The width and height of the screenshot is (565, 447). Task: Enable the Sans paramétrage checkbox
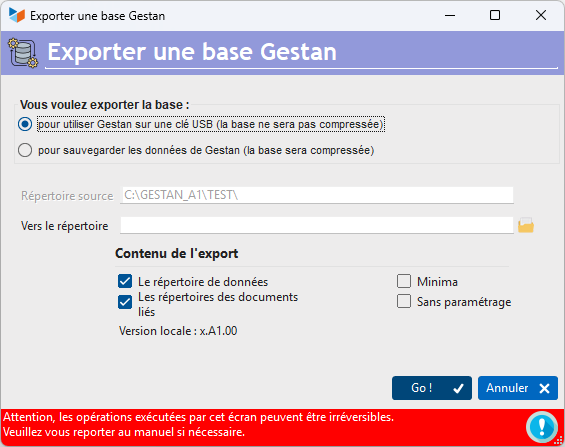coord(404,301)
